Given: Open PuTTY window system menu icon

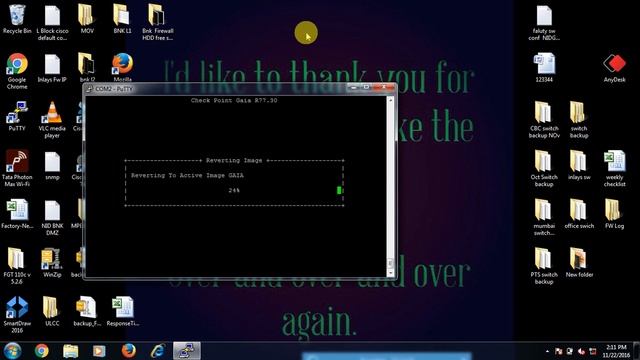Looking at the screenshot, I should tap(89, 89).
